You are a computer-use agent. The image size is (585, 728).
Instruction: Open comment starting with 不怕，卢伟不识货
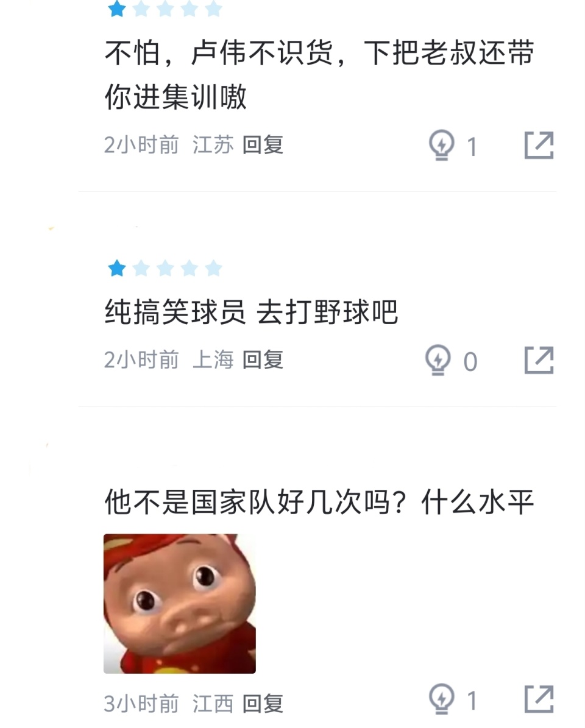[x=319, y=74]
